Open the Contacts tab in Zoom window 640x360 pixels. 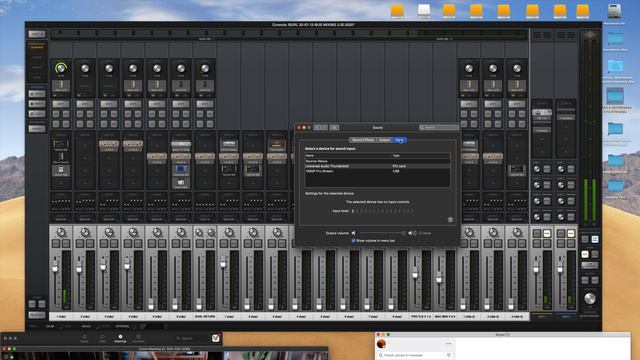point(138,338)
